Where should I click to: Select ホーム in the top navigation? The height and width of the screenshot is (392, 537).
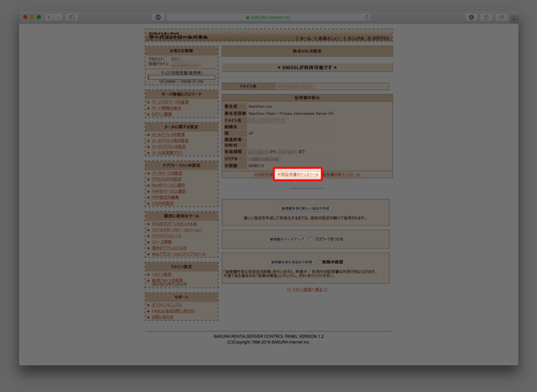(x=306, y=37)
